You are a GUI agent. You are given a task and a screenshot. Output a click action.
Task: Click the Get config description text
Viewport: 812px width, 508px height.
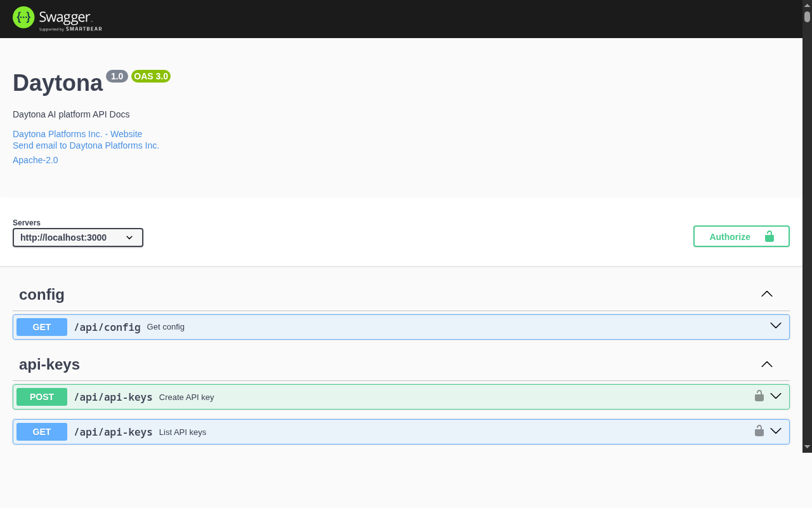166,327
